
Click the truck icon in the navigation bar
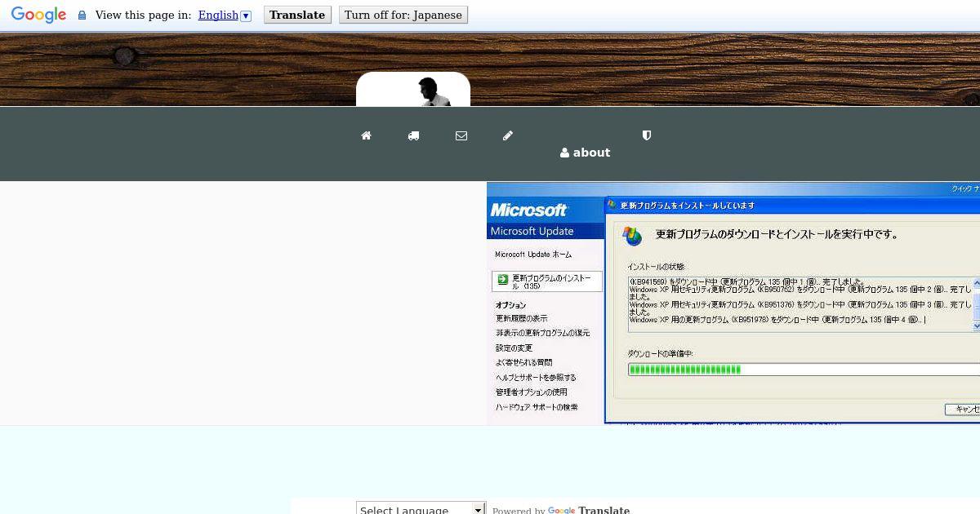click(x=413, y=136)
